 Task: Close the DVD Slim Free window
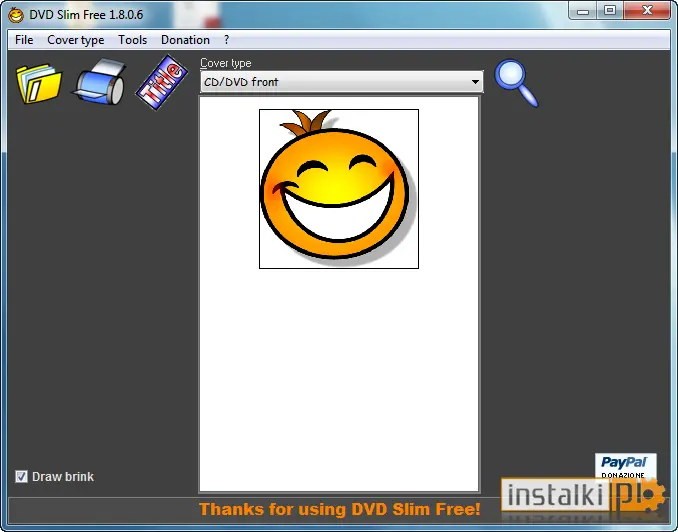647,11
